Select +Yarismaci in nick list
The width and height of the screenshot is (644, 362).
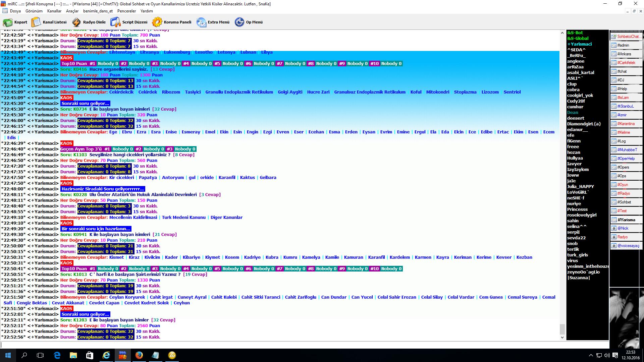tap(579, 44)
